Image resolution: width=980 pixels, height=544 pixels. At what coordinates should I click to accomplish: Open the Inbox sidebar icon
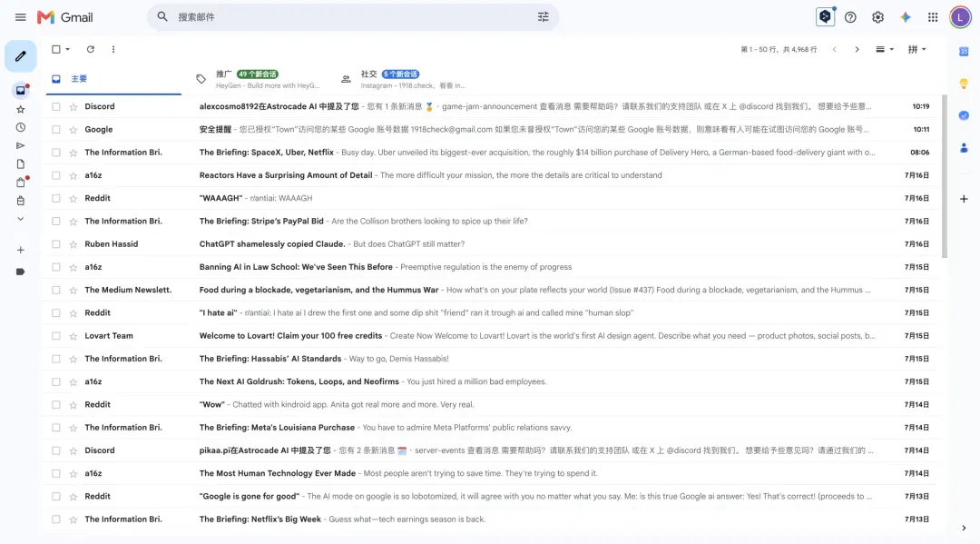[21, 91]
